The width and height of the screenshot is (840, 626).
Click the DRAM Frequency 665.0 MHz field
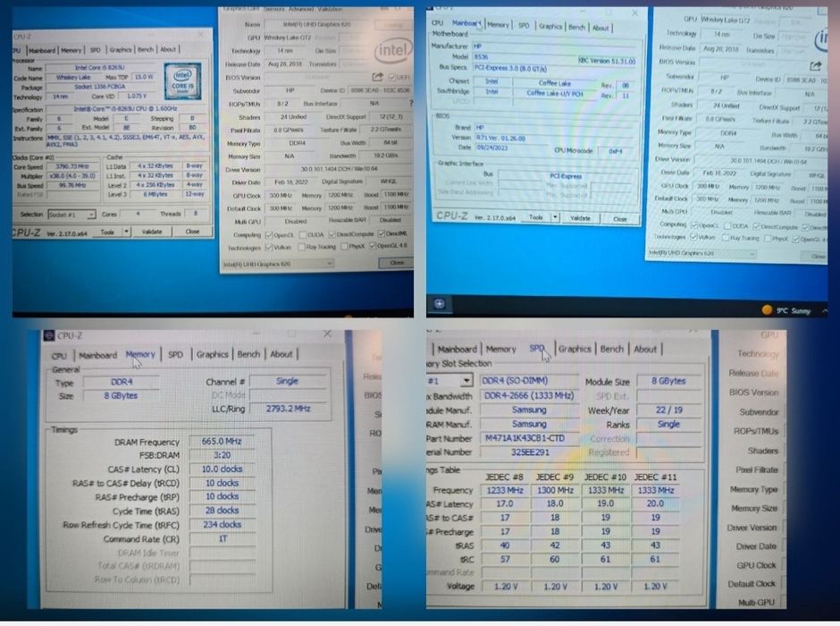click(x=222, y=441)
